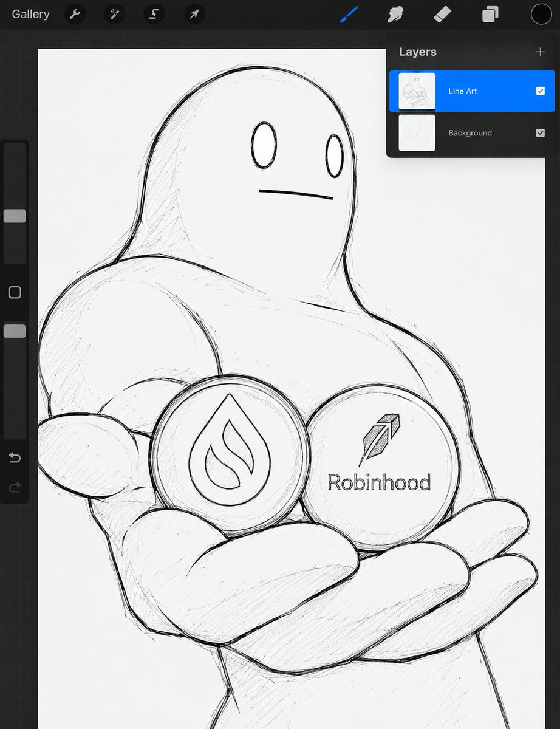Toggle visibility of Background layer
The height and width of the screenshot is (729, 560).
tap(540, 133)
